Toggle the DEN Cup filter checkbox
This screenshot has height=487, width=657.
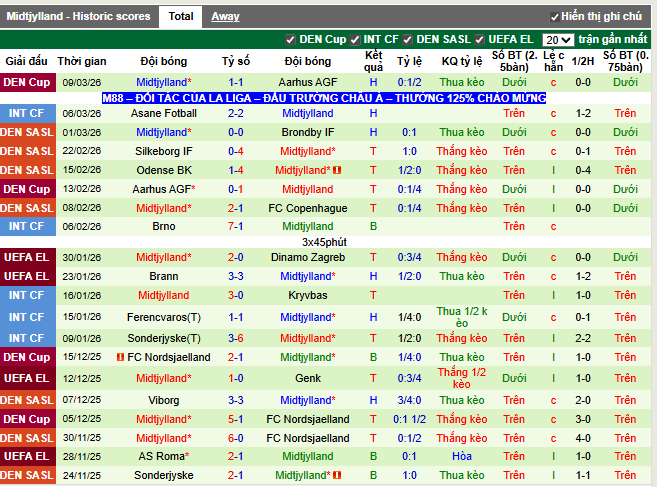point(290,40)
